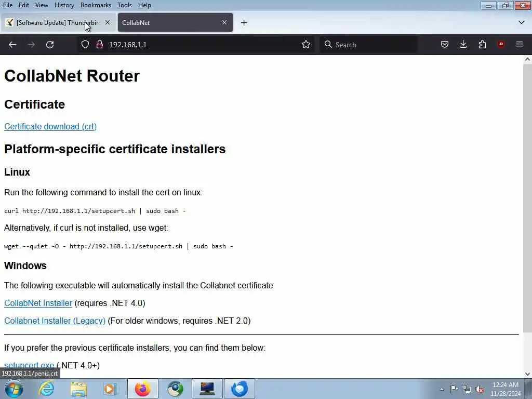Click the network tray icon
This screenshot has width=532, height=399.
click(x=467, y=389)
